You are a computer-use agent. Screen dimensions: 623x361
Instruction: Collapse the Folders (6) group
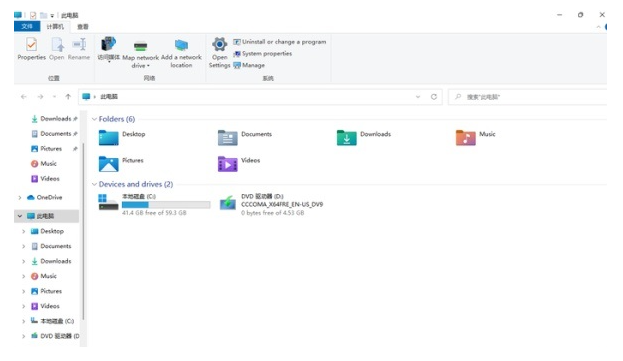[94, 119]
